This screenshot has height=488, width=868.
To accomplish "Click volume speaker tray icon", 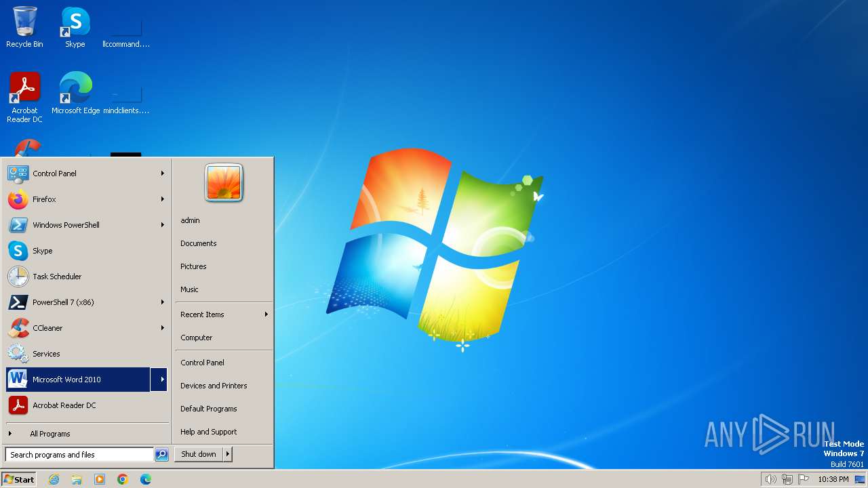I will 770,479.
